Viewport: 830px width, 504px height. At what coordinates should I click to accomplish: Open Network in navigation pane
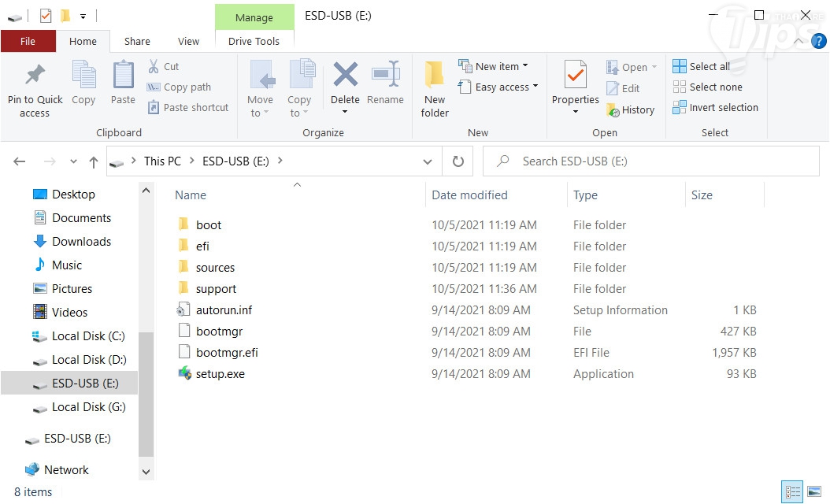[x=66, y=469]
